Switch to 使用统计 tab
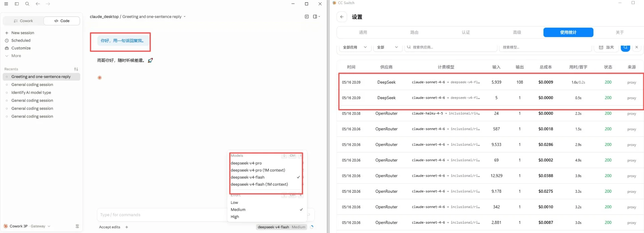Viewport: 644px width, 233px height. [568, 33]
